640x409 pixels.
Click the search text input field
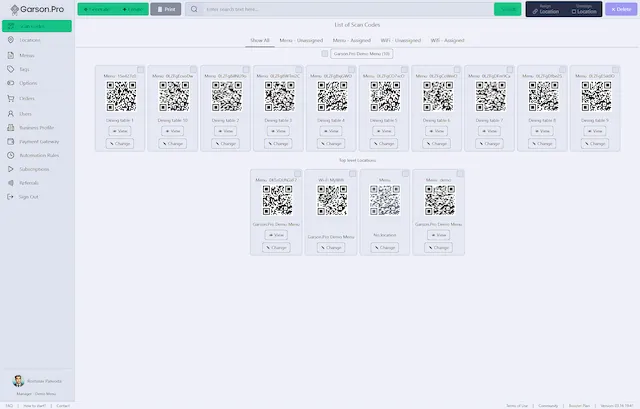tap(347, 9)
